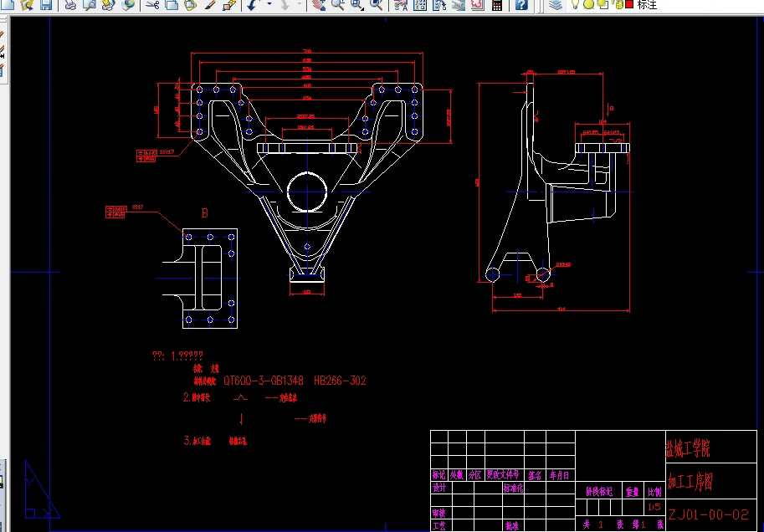Open the Markup Set Manager icon
Image resolution: width=764 pixels, height=532 pixels.
pyautogui.click(x=477, y=5)
